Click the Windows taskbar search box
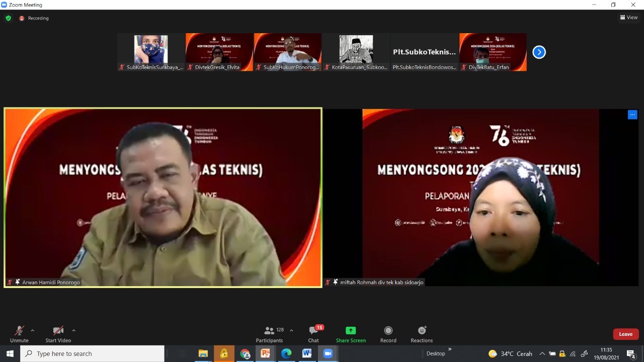The image size is (644, 362). click(93, 353)
